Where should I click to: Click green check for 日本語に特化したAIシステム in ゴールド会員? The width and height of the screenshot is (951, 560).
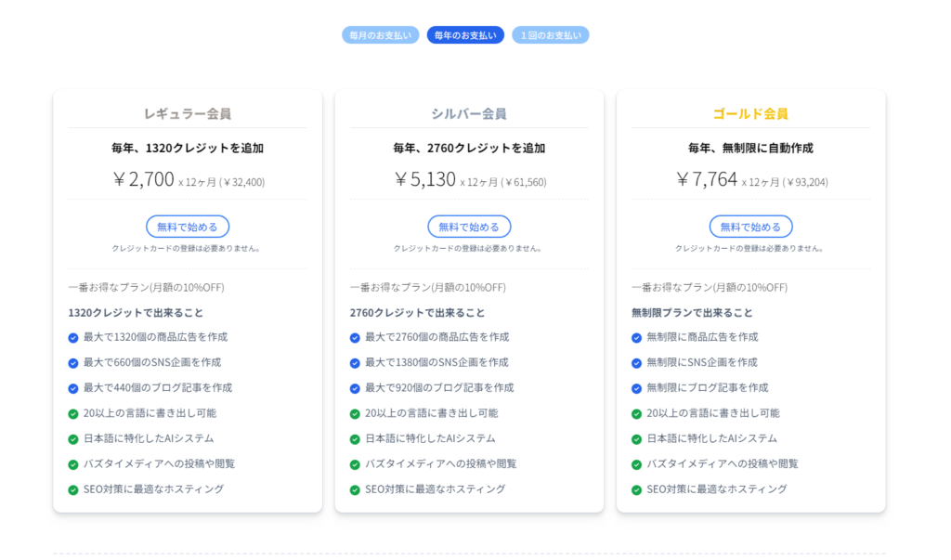(x=636, y=439)
